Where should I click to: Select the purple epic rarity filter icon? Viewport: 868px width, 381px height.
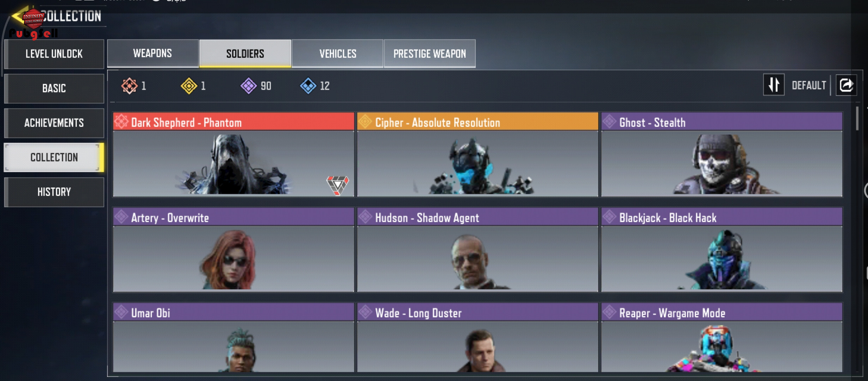pos(248,86)
